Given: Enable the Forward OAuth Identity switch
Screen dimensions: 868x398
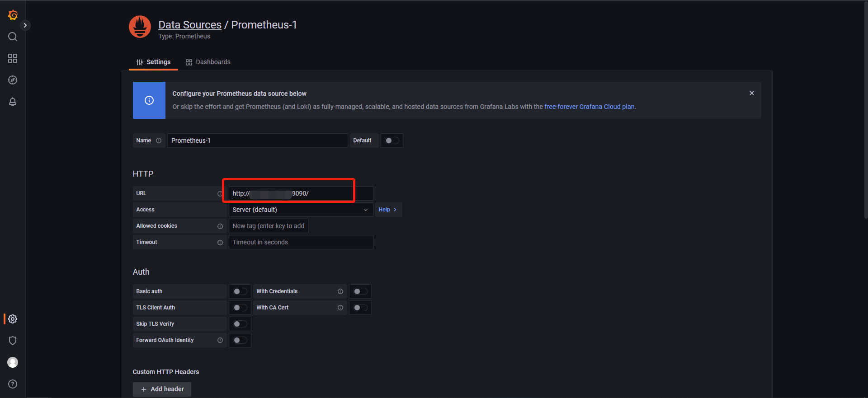Looking at the screenshot, I should pyautogui.click(x=240, y=340).
